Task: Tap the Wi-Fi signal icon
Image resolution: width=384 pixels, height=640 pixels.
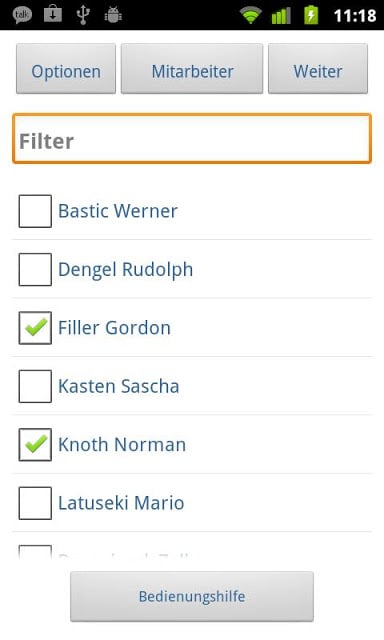Action: pos(251,15)
